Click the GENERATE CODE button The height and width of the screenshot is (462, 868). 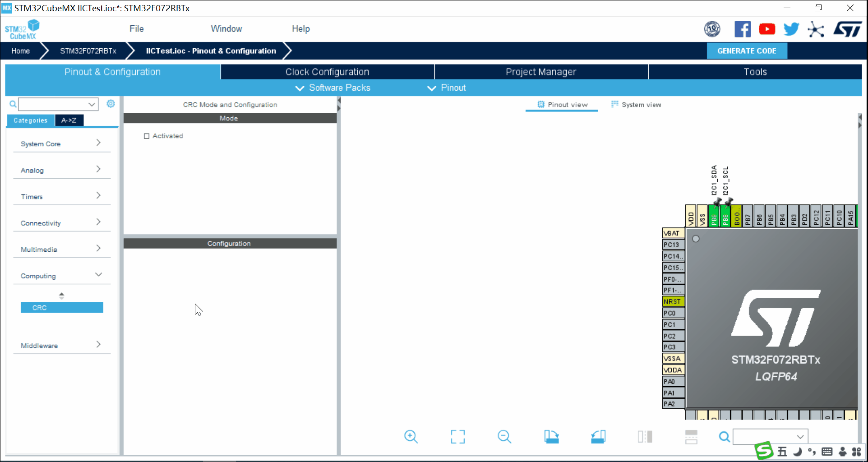pos(747,51)
